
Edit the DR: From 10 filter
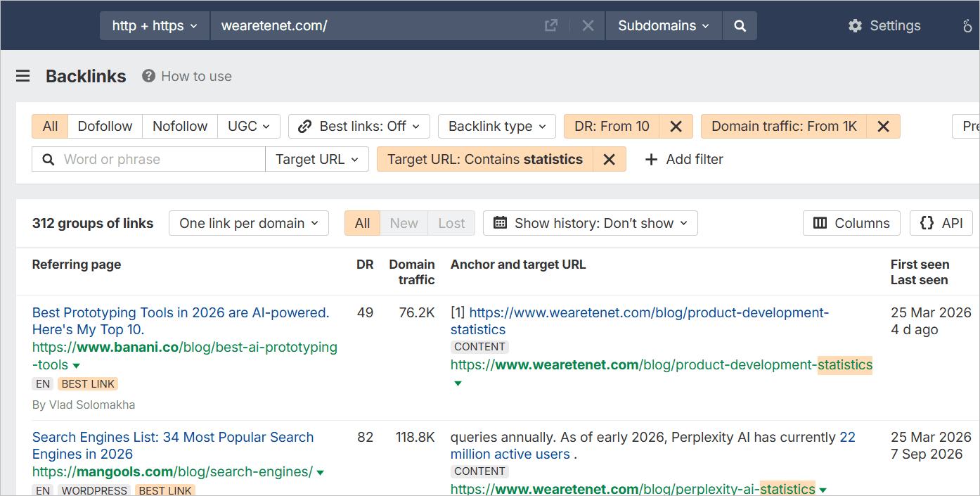pyautogui.click(x=612, y=127)
